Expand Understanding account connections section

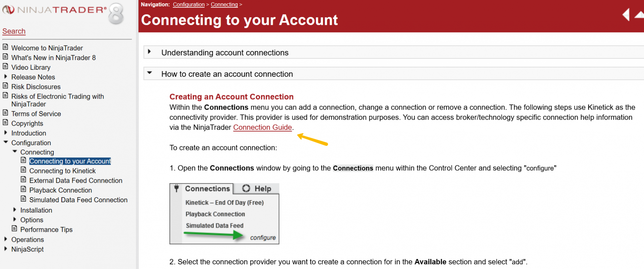click(x=150, y=52)
